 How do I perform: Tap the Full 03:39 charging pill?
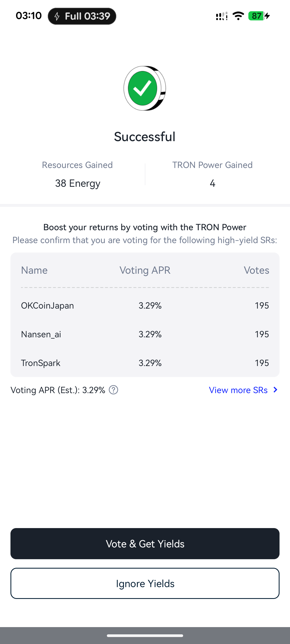click(x=82, y=16)
